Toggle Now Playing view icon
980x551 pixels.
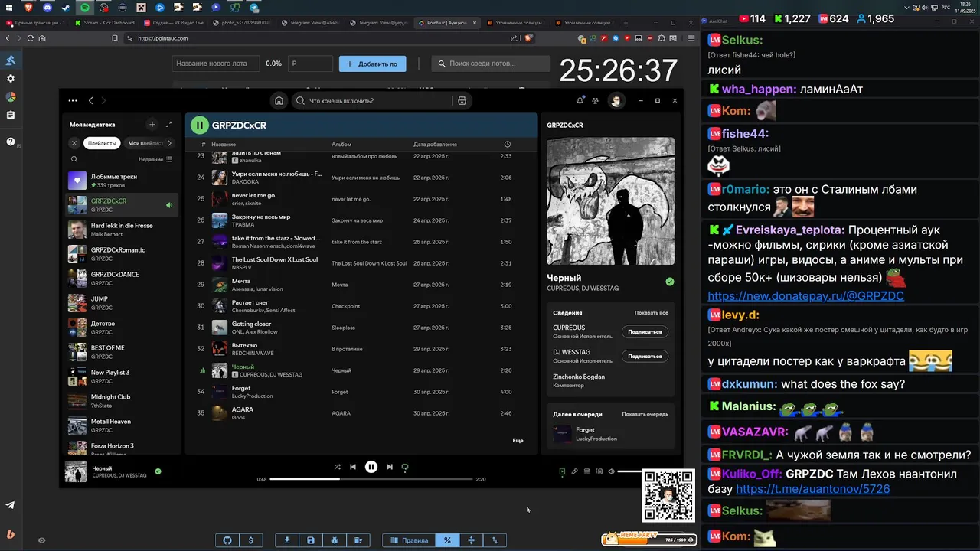tap(562, 471)
